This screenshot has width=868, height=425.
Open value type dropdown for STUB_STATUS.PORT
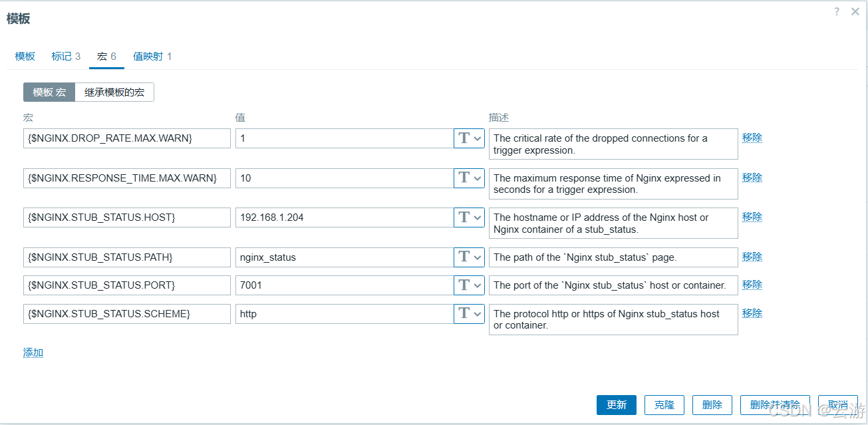(469, 285)
